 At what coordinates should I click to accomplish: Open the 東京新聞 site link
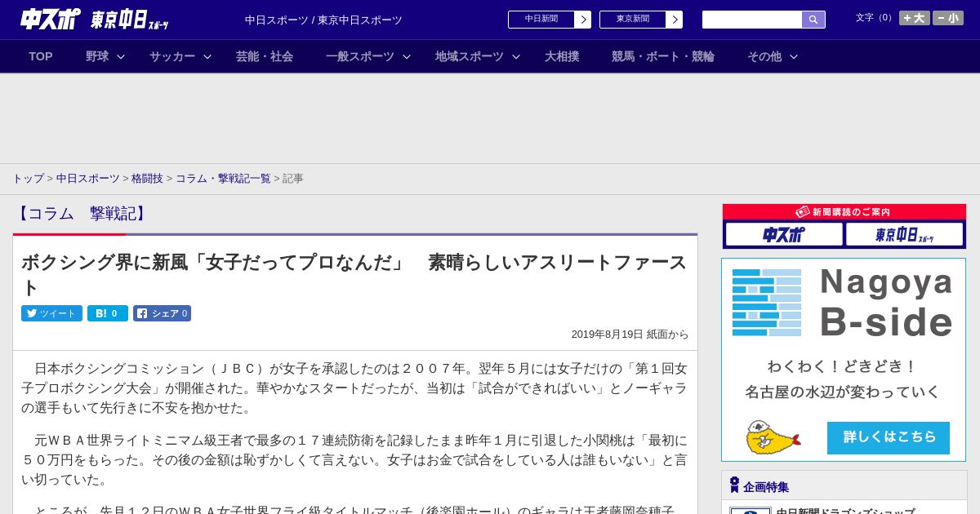tap(633, 20)
